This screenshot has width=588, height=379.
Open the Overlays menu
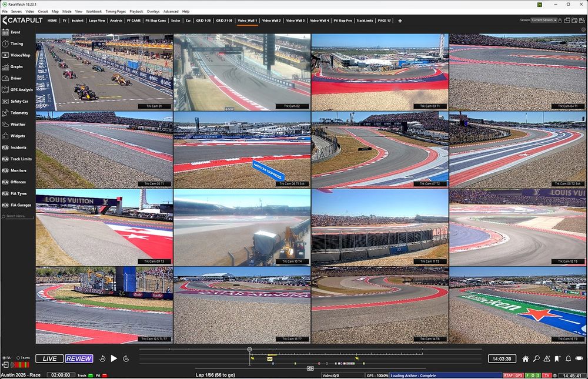[x=153, y=11]
